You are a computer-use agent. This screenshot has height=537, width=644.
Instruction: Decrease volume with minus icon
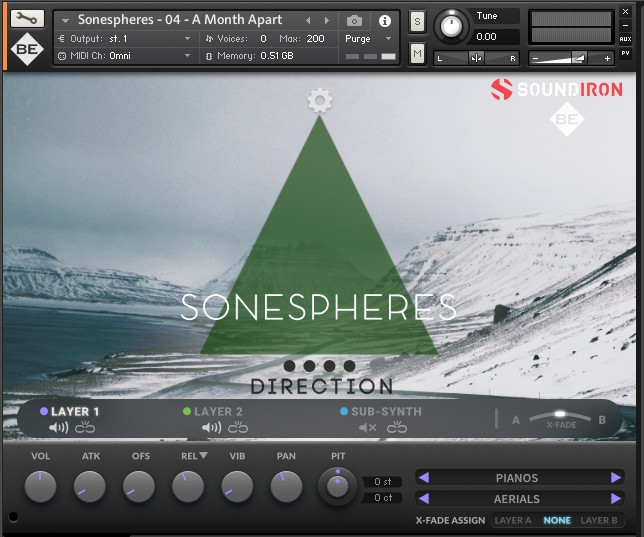point(535,59)
